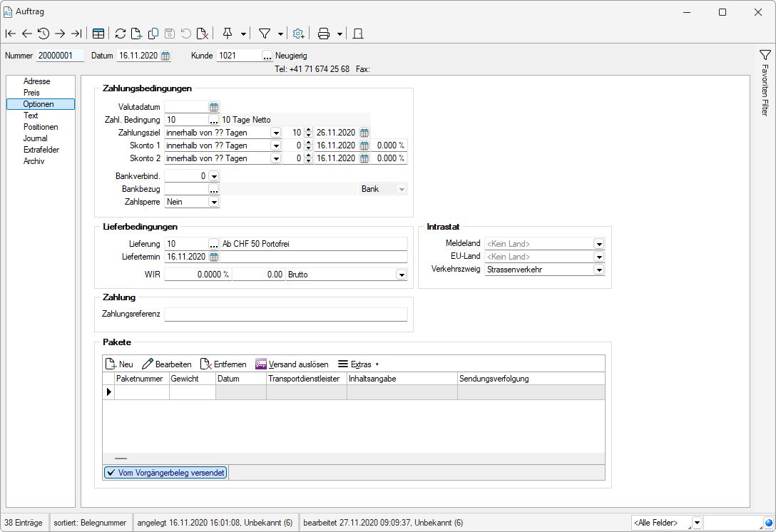
Task: Click Neu to add a package
Action: pos(119,364)
